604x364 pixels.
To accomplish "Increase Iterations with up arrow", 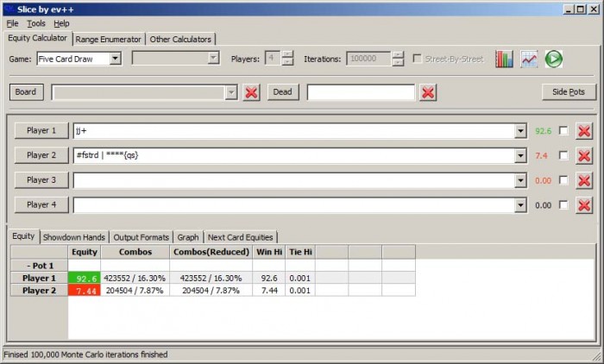I will point(398,54).
